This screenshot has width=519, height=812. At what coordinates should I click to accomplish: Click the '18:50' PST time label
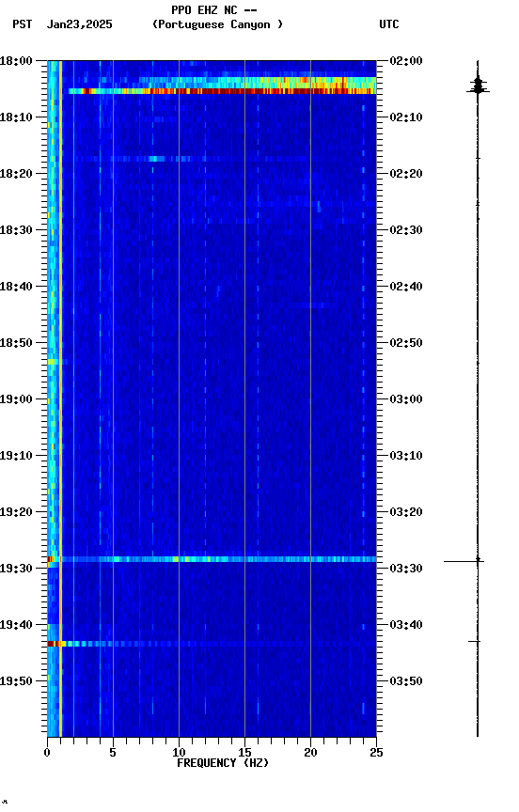click(x=16, y=343)
